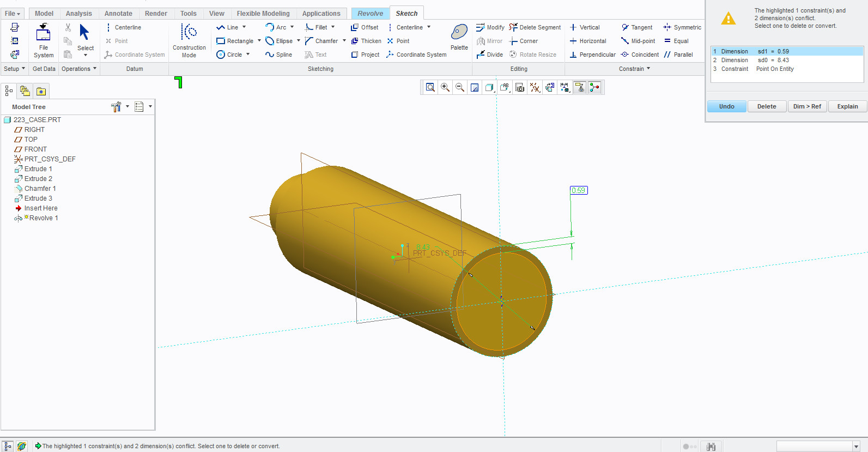Image resolution: width=868 pixels, height=452 pixels.
Task: Click the Explain button
Action: click(848, 106)
